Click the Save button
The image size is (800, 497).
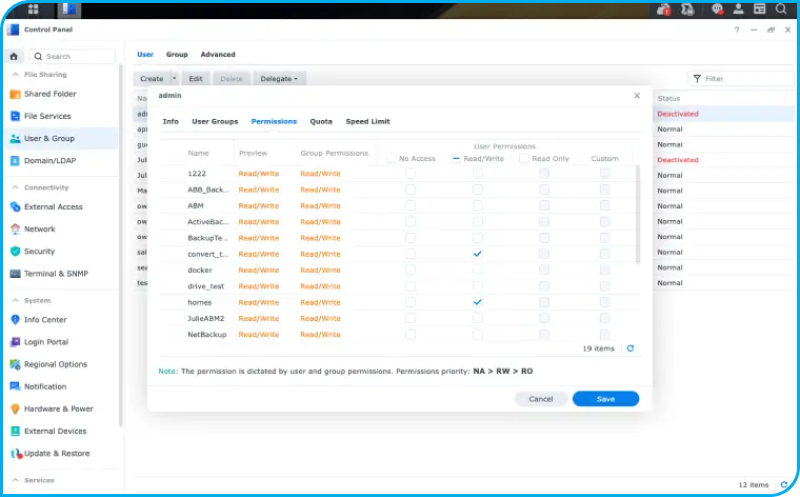(x=605, y=398)
